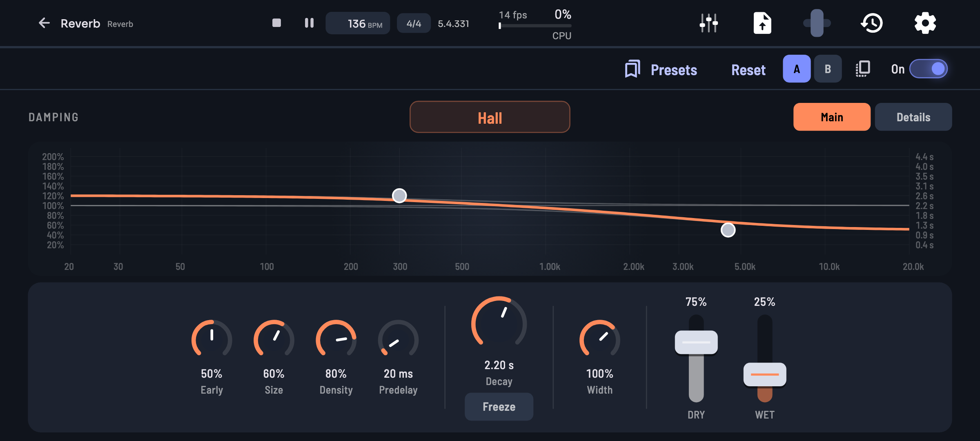The image size is (980, 441).
Task: Click the 80% Density value
Action: tap(336, 374)
